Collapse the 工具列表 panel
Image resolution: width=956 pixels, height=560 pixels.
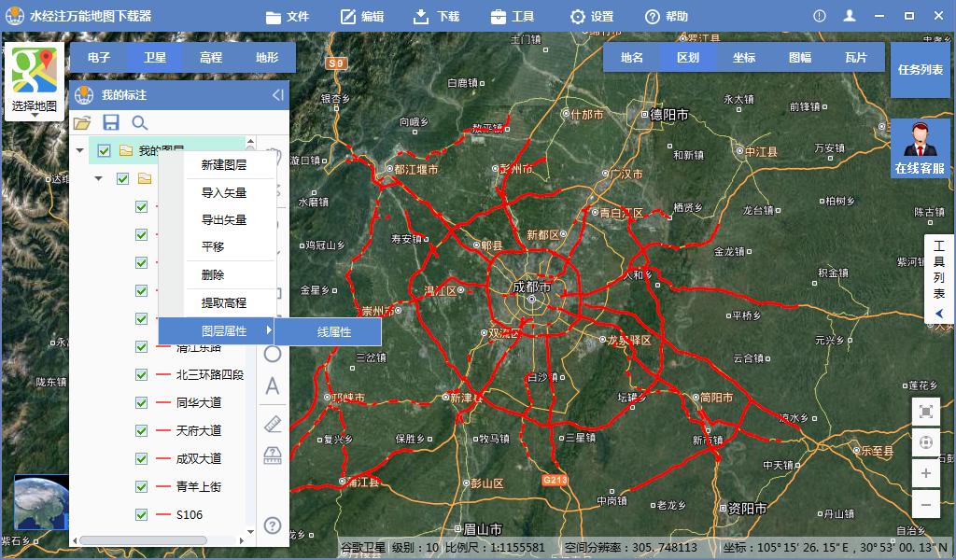(x=938, y=314)
